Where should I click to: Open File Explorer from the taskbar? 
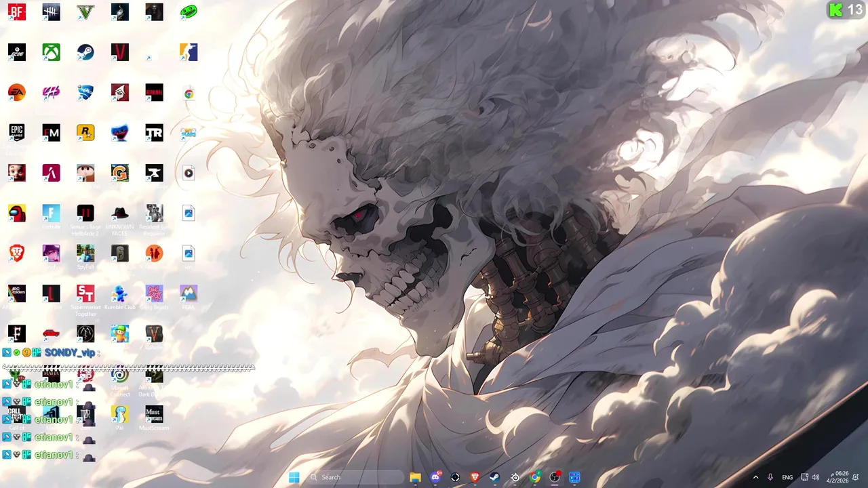pos(415,477)
